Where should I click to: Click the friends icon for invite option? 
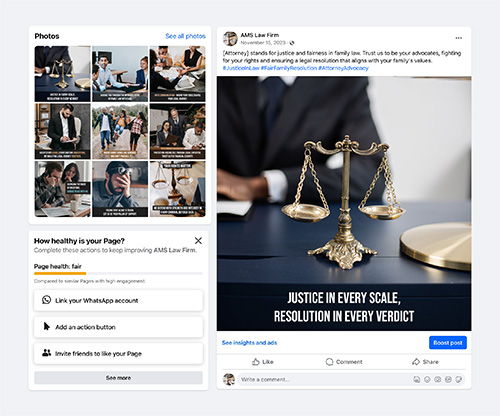tap(47, 353)
